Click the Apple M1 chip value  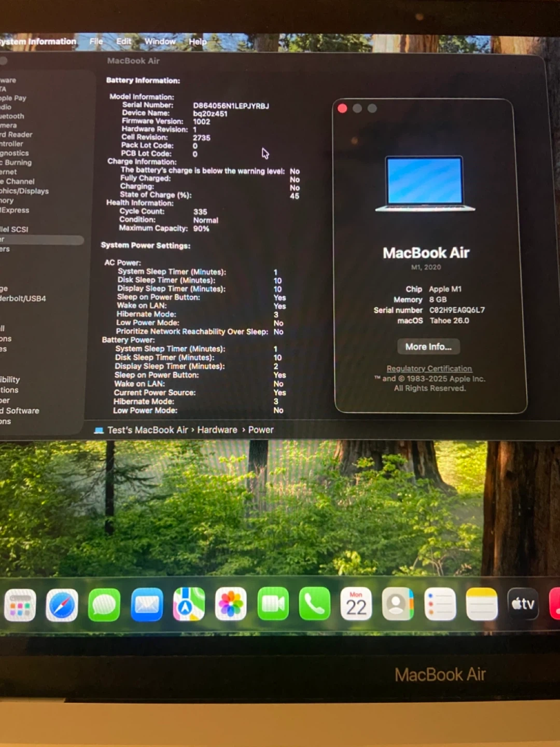point(445,289)
